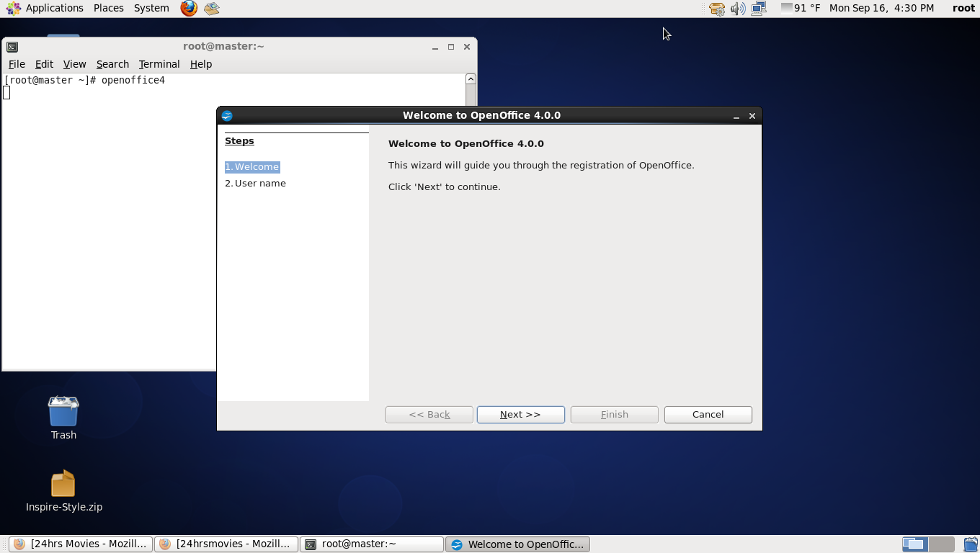Select the Inspire-Style.zip desktop file
980x553 pixels.
tap(63, 491)
